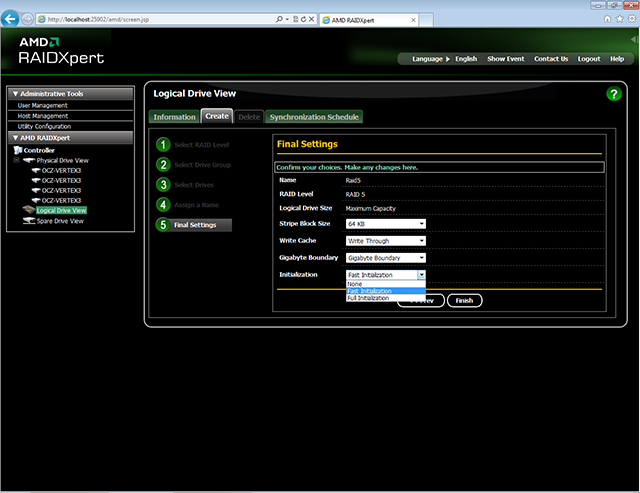Open Host Management link

[42, 116]
